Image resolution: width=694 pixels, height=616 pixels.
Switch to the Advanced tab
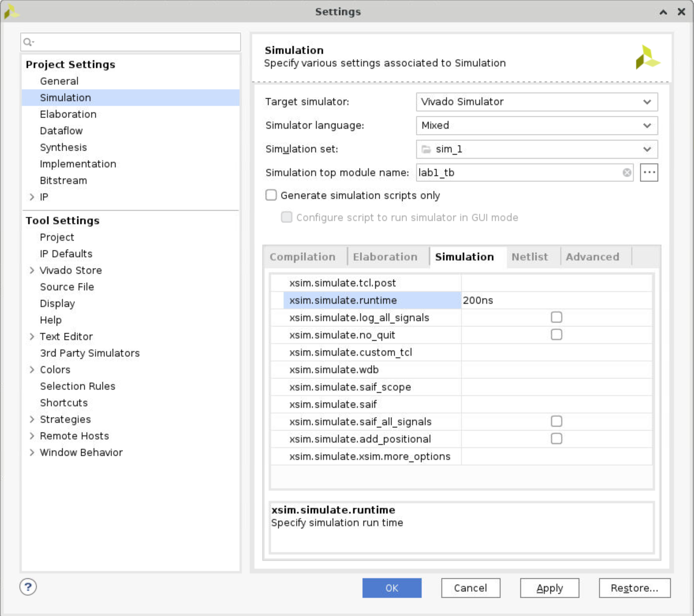593,257
